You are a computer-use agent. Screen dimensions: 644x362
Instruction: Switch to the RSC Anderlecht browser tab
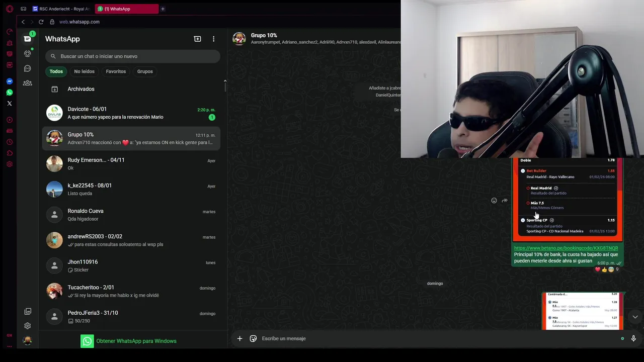[x=61, y=9]
